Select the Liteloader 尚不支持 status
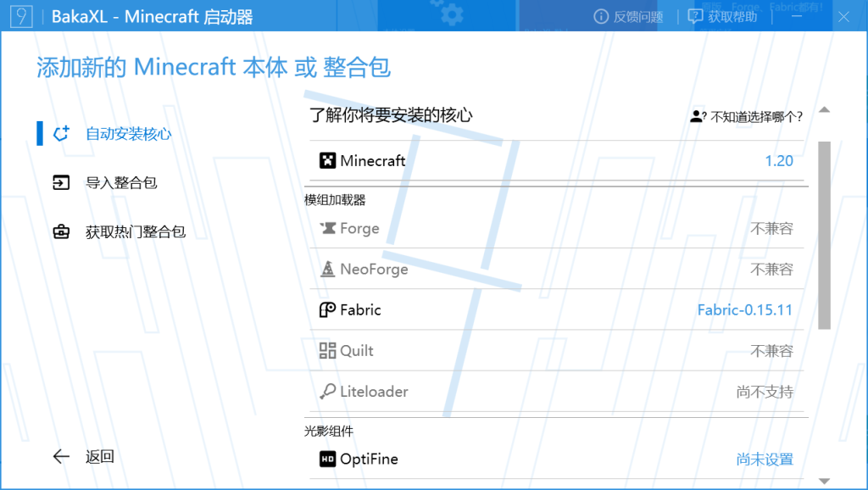This screenshot has height=490, width=868. click(765, 392)
